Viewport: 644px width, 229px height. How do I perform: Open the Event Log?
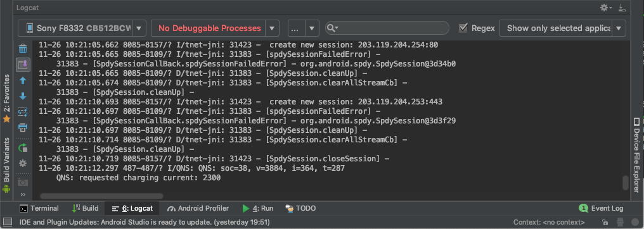click(x=602, y=208)
